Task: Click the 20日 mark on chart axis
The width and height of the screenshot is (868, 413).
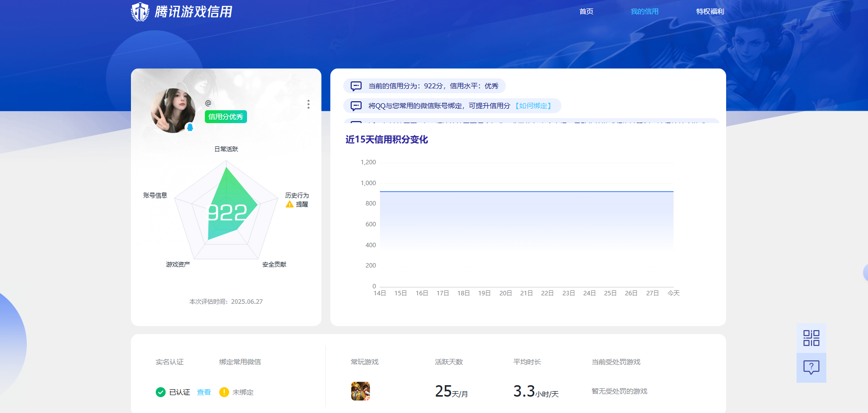Action: (x=505, y=293)
